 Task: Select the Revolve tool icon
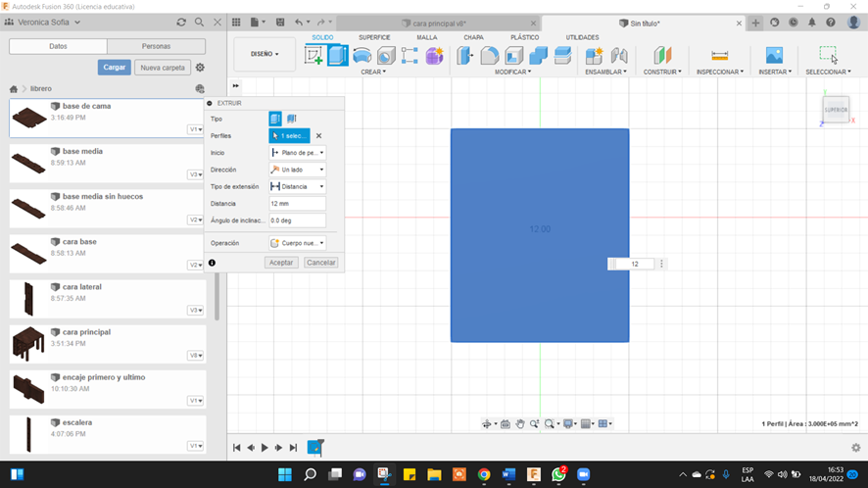click(x=362, y=56)
